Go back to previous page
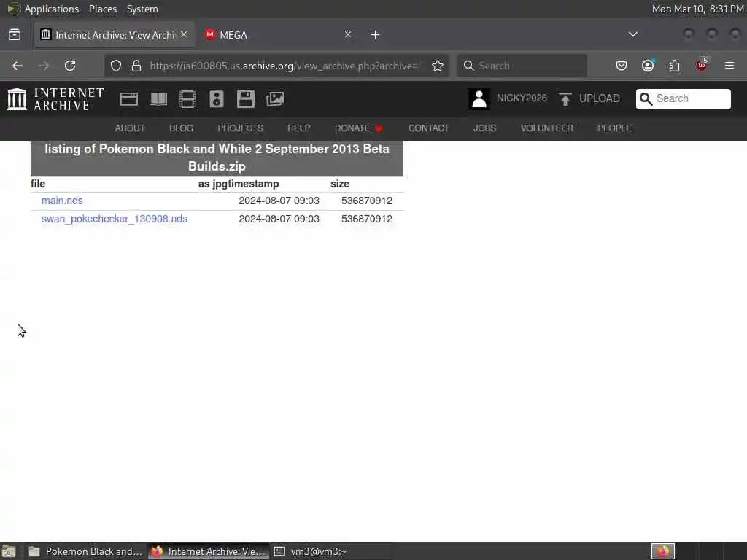 [18, 66]
